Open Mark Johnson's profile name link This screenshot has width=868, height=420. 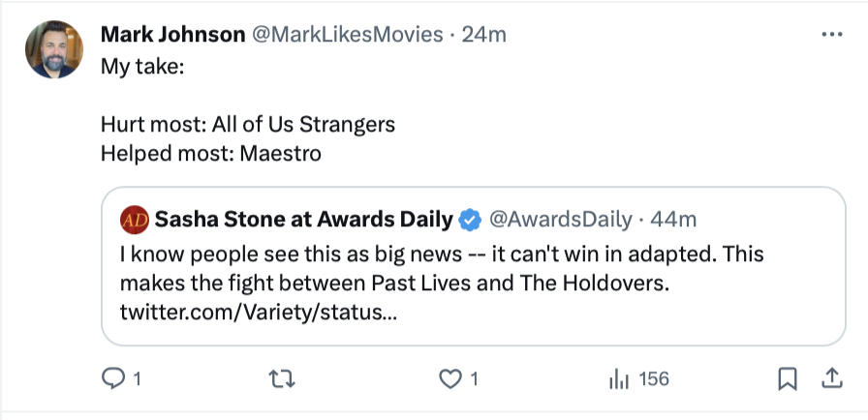[x=172, y=35]
